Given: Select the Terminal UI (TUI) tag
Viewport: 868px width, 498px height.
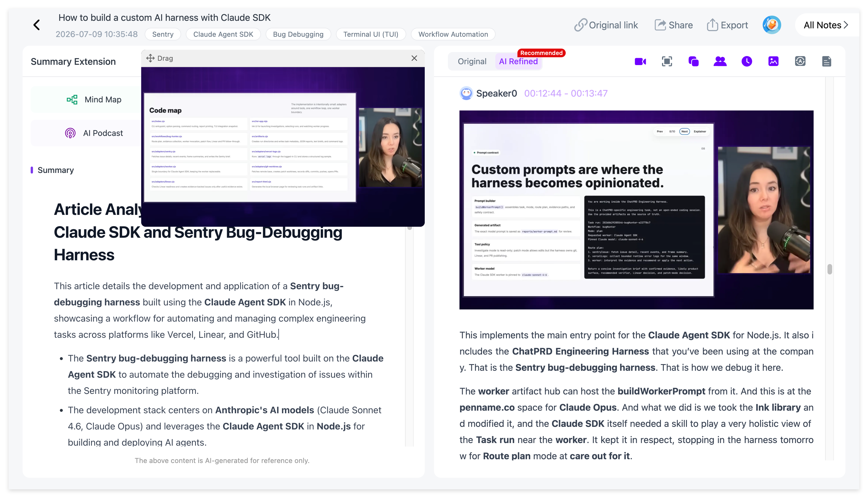Looking at the screenshot, I should click(x=371, y=34).
